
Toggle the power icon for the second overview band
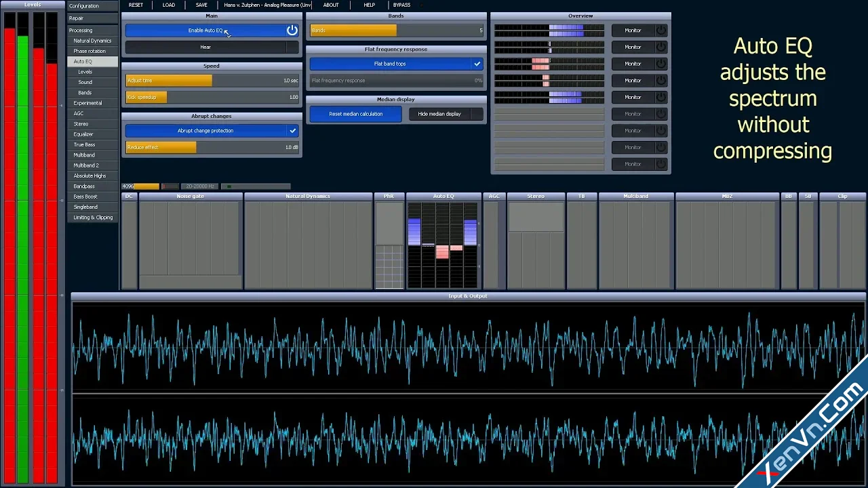tap(660, 47)
